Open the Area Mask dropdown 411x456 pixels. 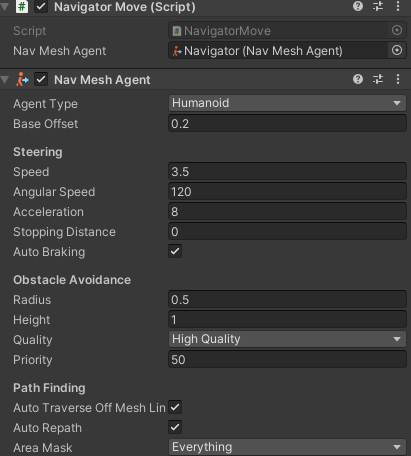287,447
